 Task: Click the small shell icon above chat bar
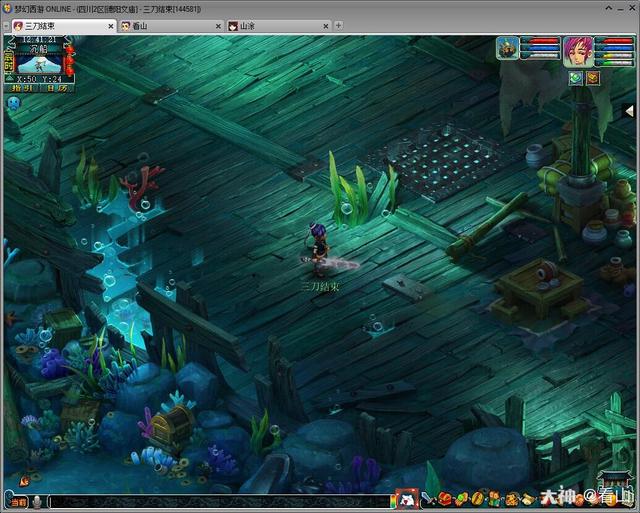pyautogui.click(x=24, y=482)
